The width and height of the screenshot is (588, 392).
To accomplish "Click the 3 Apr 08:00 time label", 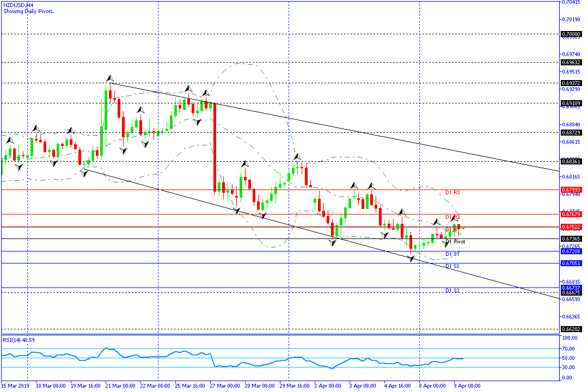I will pos(363,386).
